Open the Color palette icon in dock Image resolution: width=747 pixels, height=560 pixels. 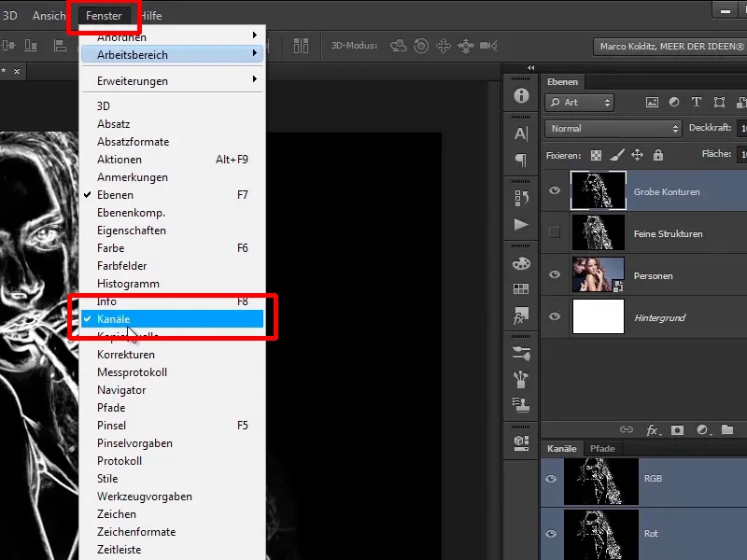coord(521,263)
